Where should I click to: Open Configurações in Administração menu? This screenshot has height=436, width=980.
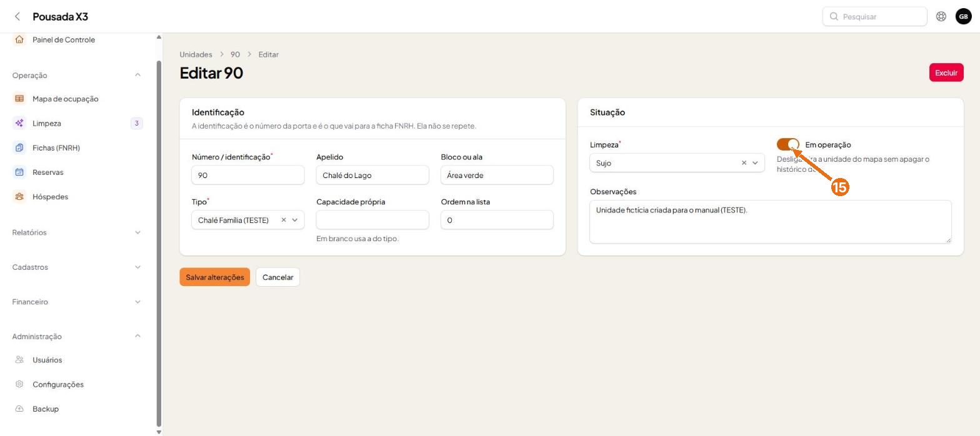pos(58,385)
